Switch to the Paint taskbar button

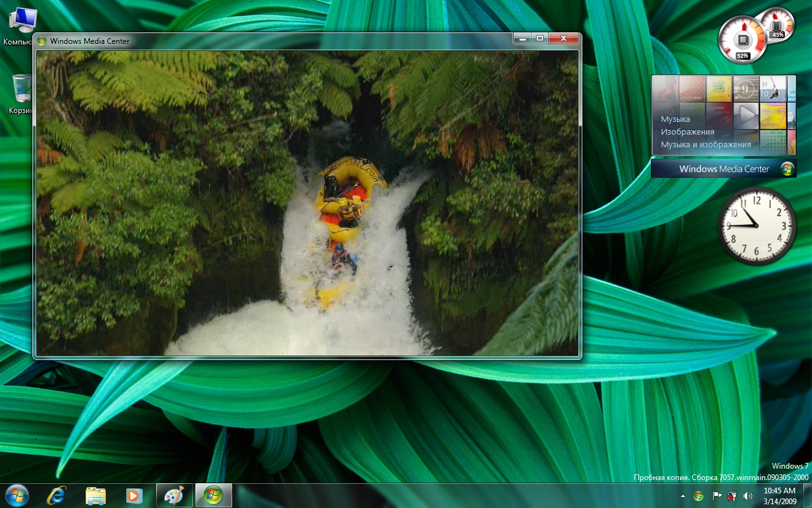pyautogui.click(x=174, y=495)
